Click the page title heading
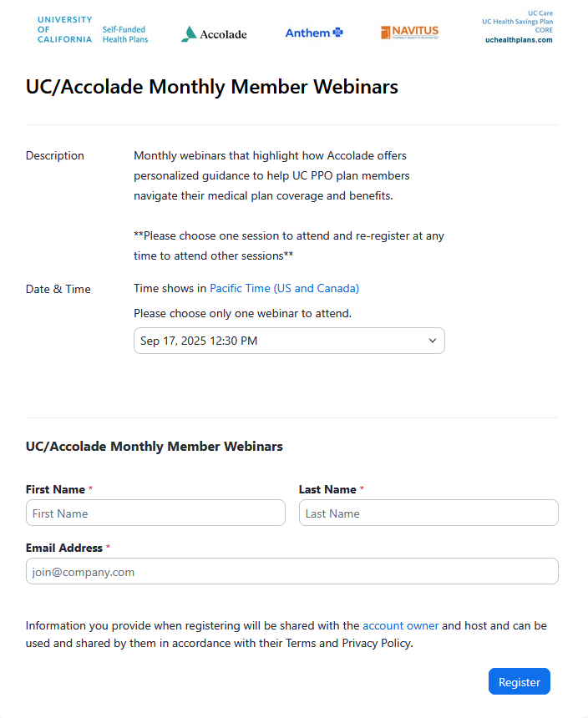This screenshot has width=588, height=718. click(x=212, y=87)
